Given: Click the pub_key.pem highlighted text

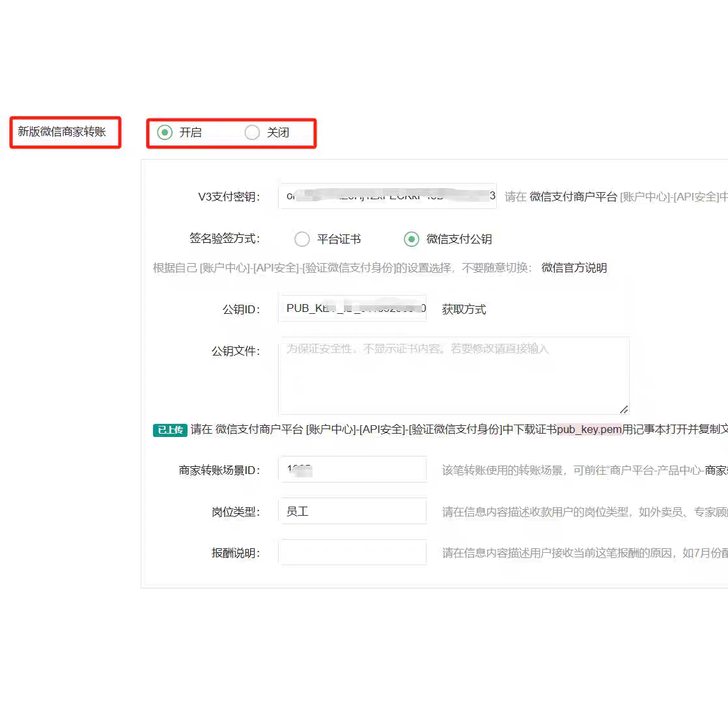Looking at the screenshot, I should tap(589, 430).
